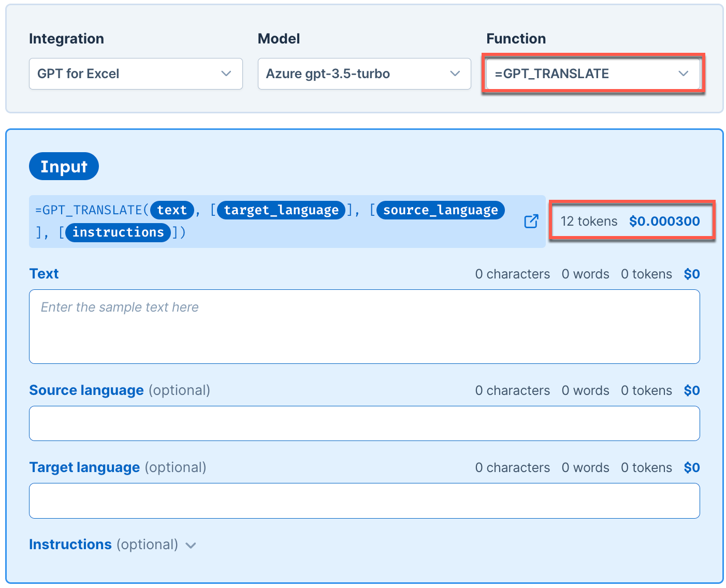The width and height of the screenshot is (726, 588).
Task: Click the Integration heading label
Action: (x=66, y=39)
